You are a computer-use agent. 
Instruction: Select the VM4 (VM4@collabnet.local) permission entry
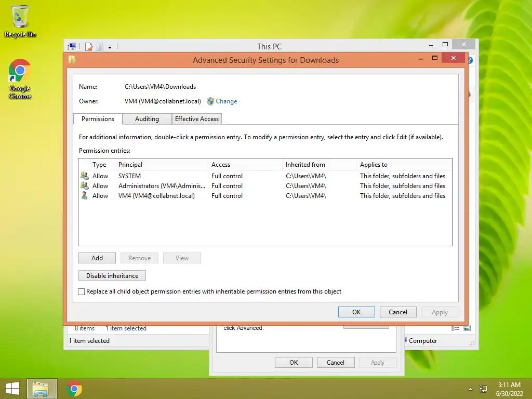click(x=265, y=195)
